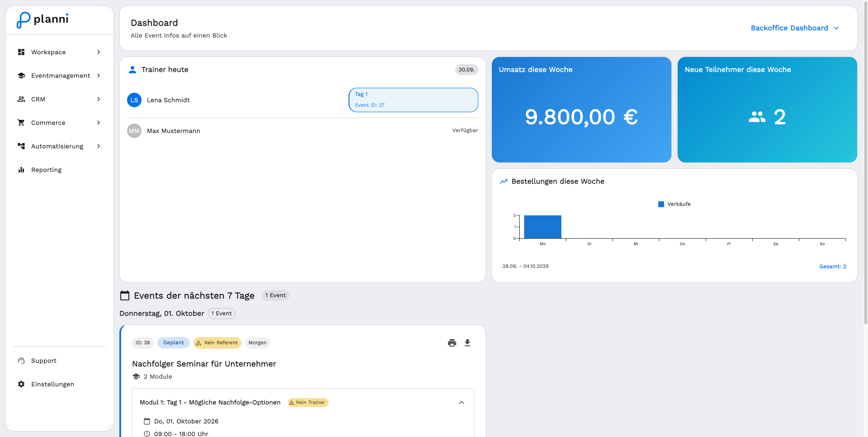Open the Reporting menu item
The width and height of the screenshot is (868, 437).
coord(59,170)
